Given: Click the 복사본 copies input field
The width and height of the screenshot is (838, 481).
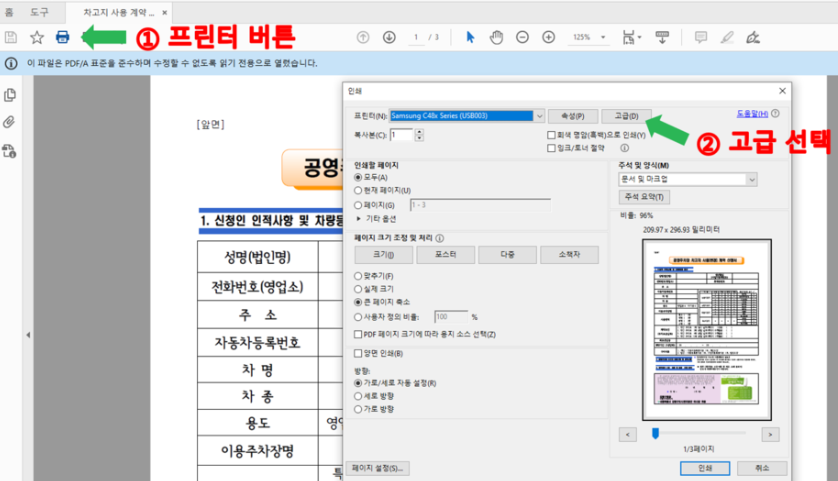Looking at the screenshot, I should coord(402,135).
